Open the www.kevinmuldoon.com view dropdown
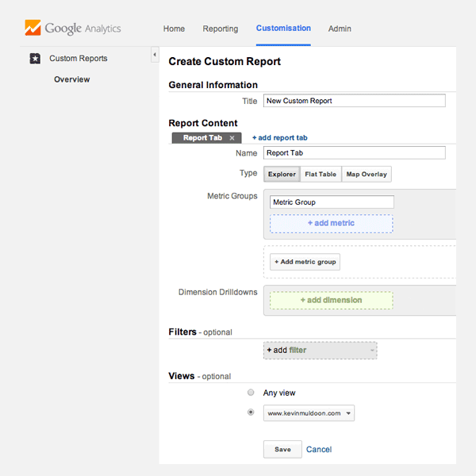This screenshot has width=476, height=476. click(x=309, y=413)
